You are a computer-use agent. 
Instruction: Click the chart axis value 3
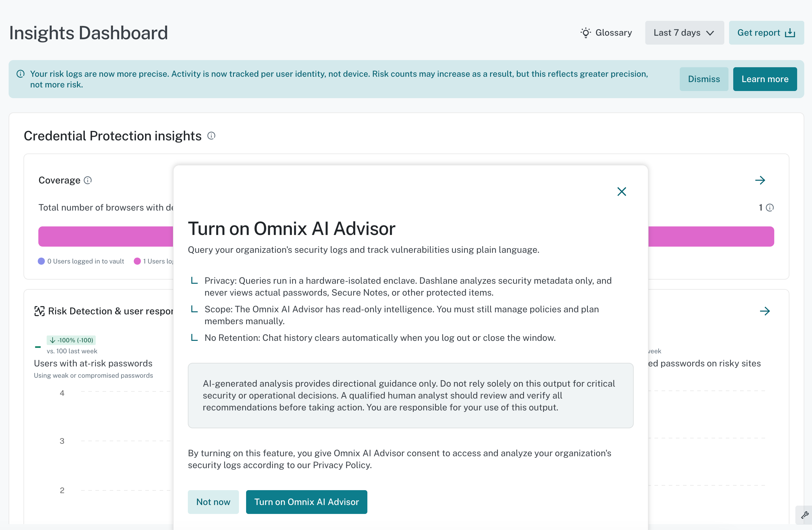(62, 441)
